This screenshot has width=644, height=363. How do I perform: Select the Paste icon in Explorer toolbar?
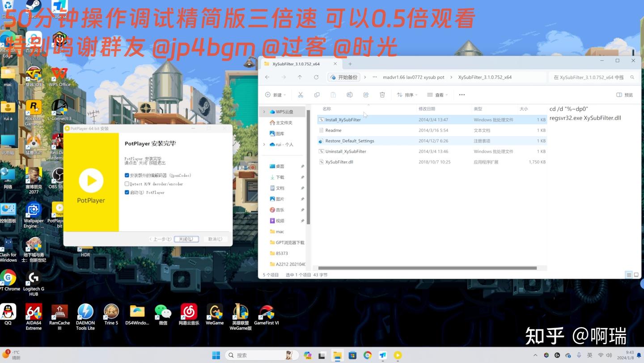point(333,94)
